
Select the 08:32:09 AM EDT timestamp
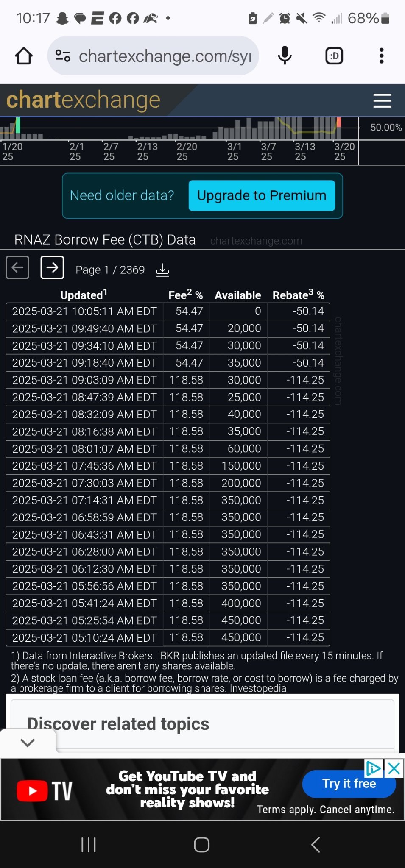(84, 415)
